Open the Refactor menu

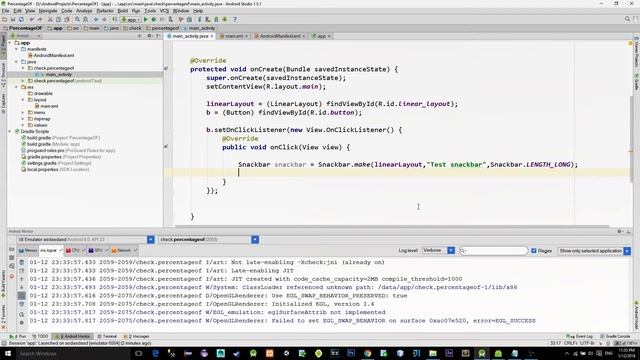(105, 11)
